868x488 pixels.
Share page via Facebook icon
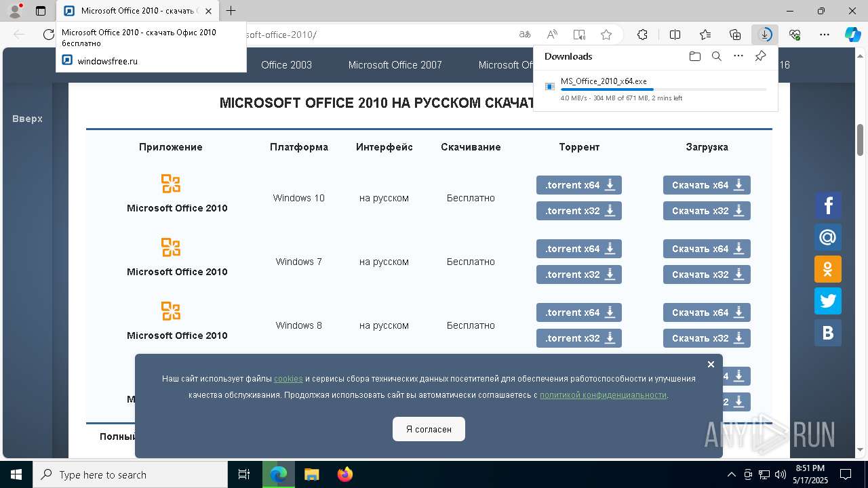pos(828,205)
